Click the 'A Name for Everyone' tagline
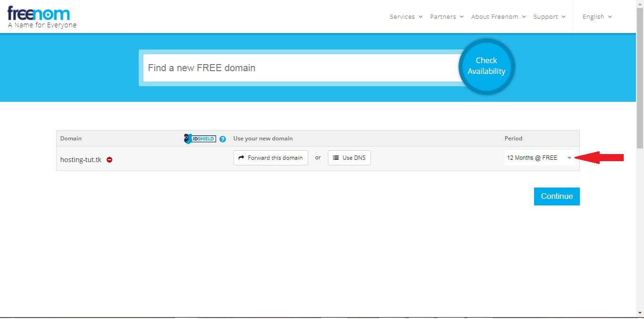Image resolution: width=644 pixels, height=319 pixels. pyautogui.click(x=42, y=25)
